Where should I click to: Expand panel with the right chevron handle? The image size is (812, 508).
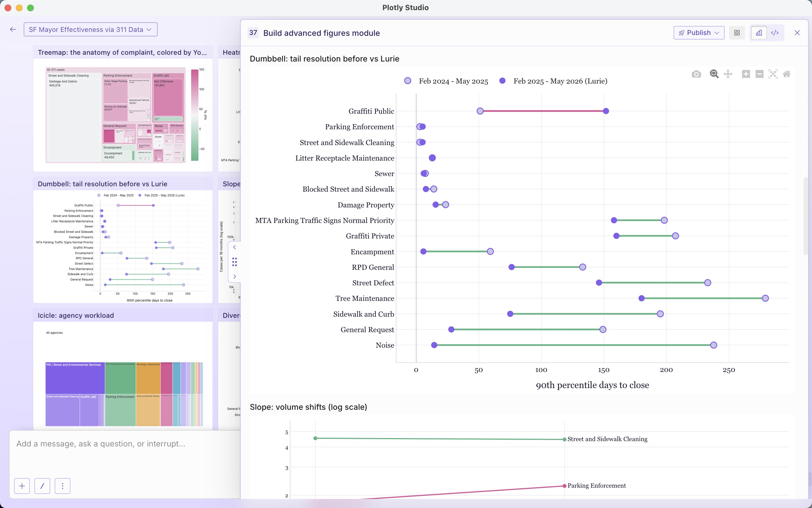[235, 277]
